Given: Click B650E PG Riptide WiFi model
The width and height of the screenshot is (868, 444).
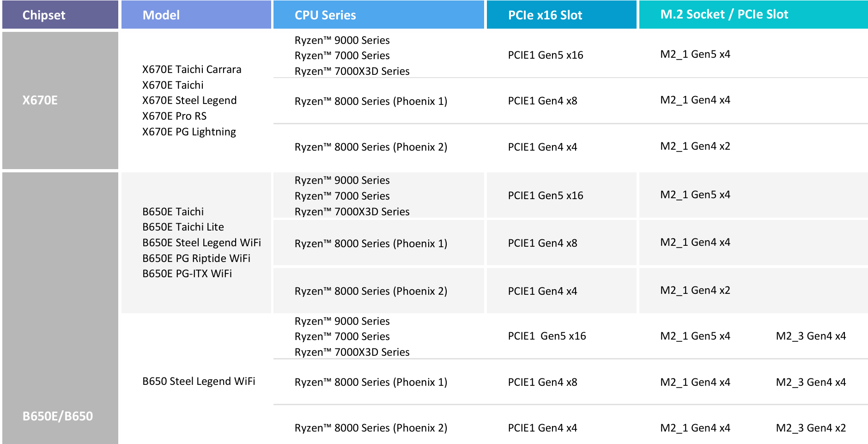Looking at the screenshot, I should [x=196, y=258].
